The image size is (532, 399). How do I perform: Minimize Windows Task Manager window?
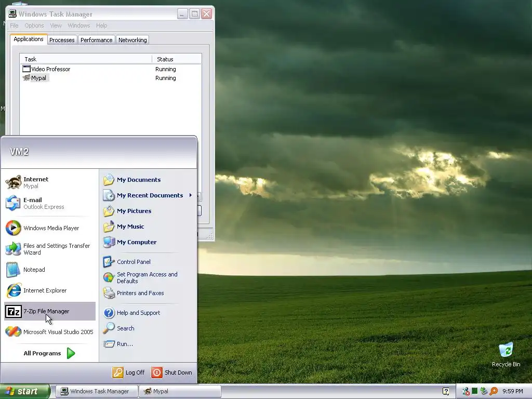182,14
